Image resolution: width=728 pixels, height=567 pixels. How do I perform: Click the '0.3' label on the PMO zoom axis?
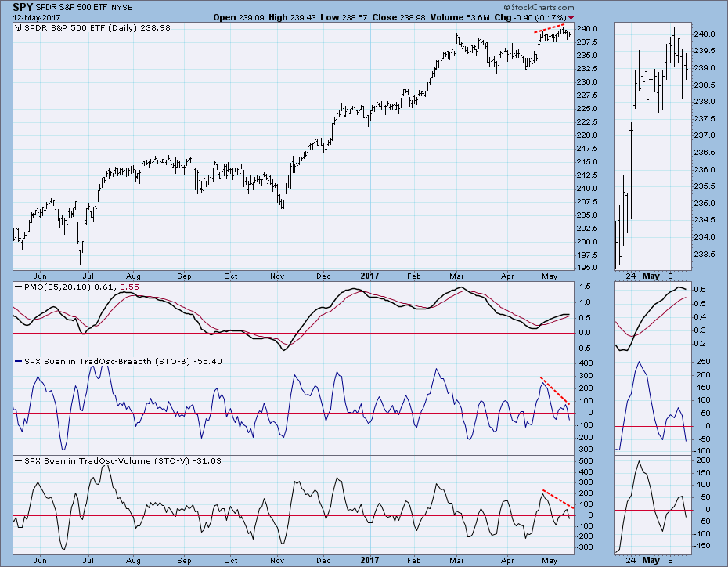pos(700,330)
